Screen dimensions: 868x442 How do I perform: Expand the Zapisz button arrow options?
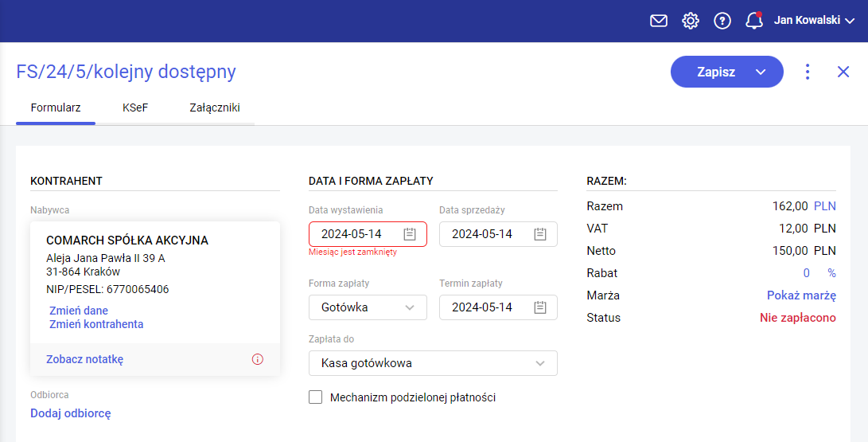click(x=761, y=72)
